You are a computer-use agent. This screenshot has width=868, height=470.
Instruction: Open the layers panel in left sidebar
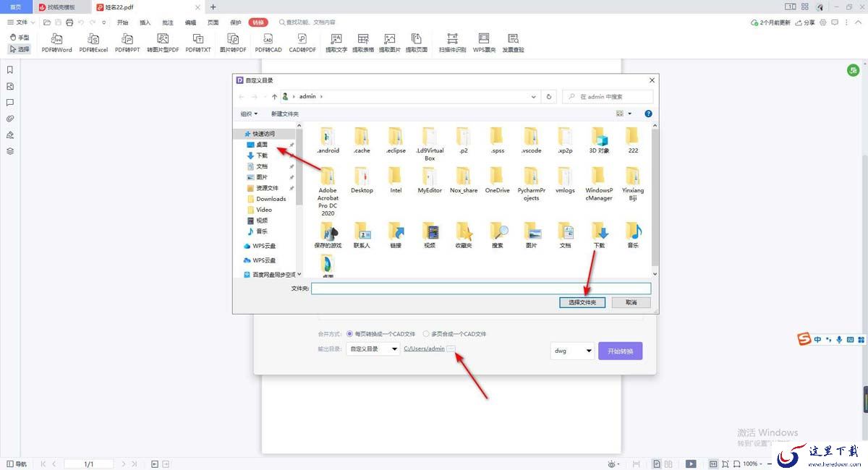tap(10, 151)
